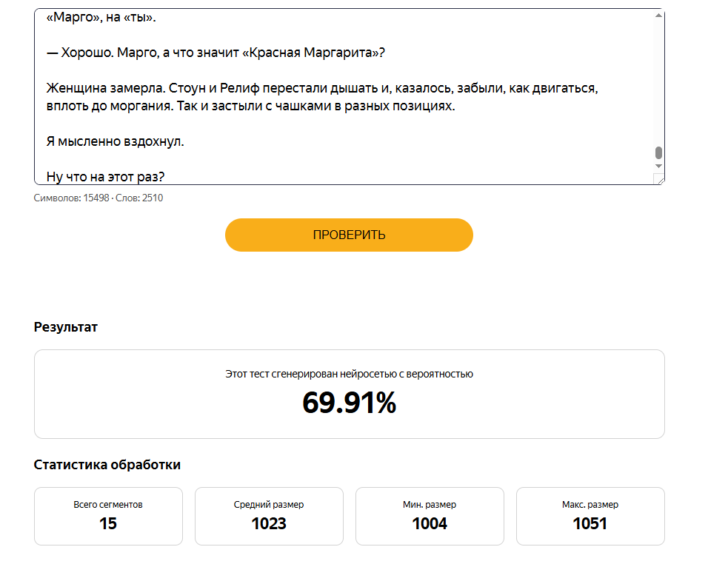Select the "Средний размер" statistics card

269,516
